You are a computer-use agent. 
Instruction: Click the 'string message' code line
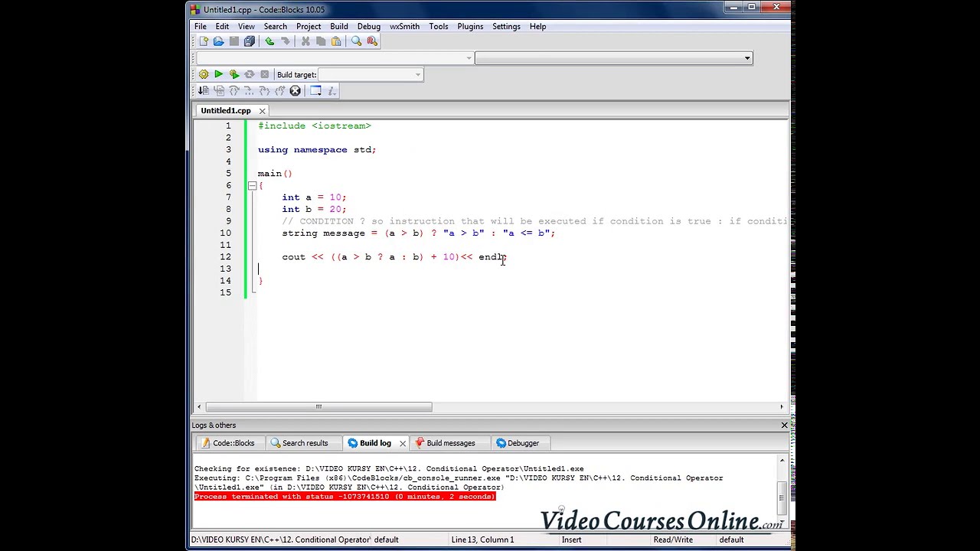418,233
